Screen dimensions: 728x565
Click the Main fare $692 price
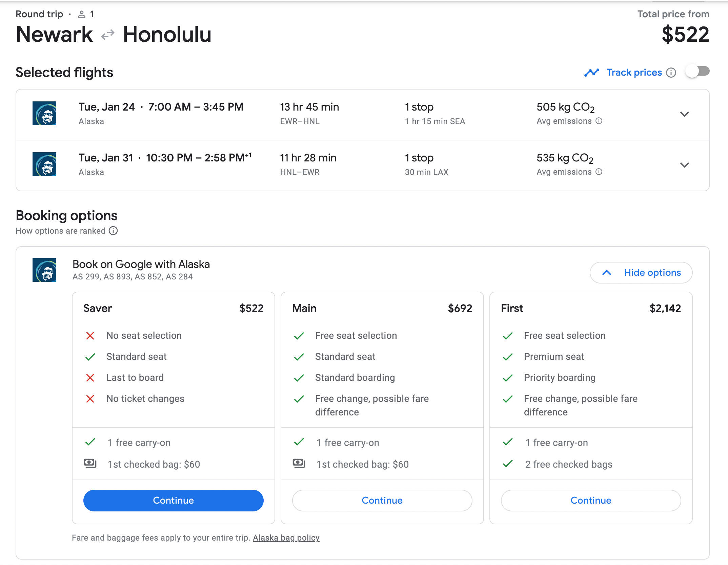(460, 308)
